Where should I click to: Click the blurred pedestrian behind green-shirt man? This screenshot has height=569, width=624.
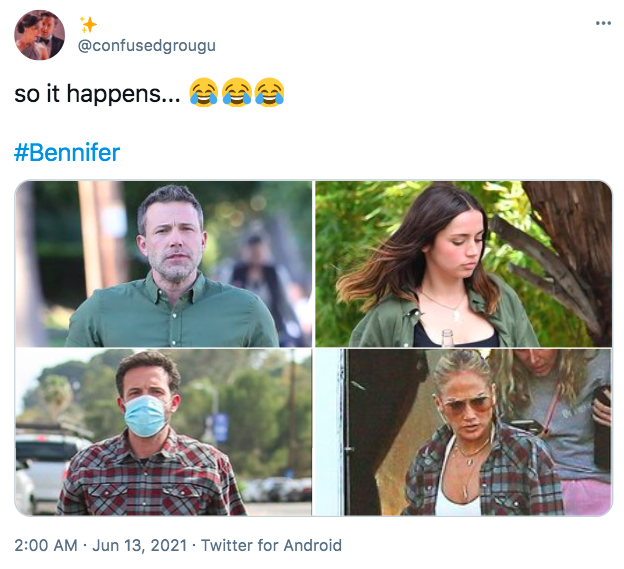[x=258, y=286]
